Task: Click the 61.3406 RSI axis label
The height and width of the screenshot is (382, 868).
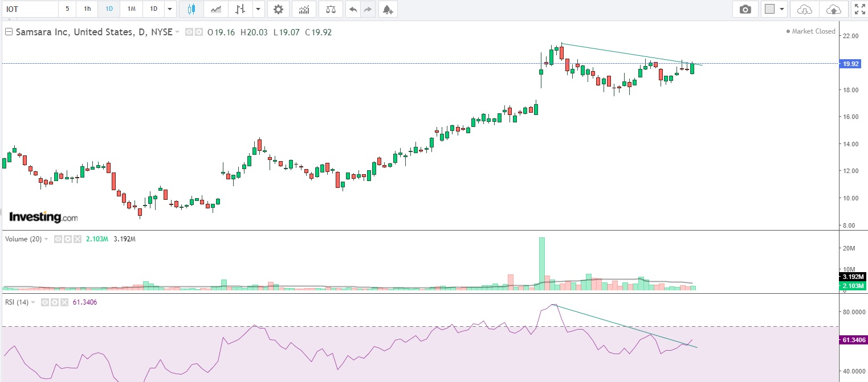Action: click(x=854, y=340)
